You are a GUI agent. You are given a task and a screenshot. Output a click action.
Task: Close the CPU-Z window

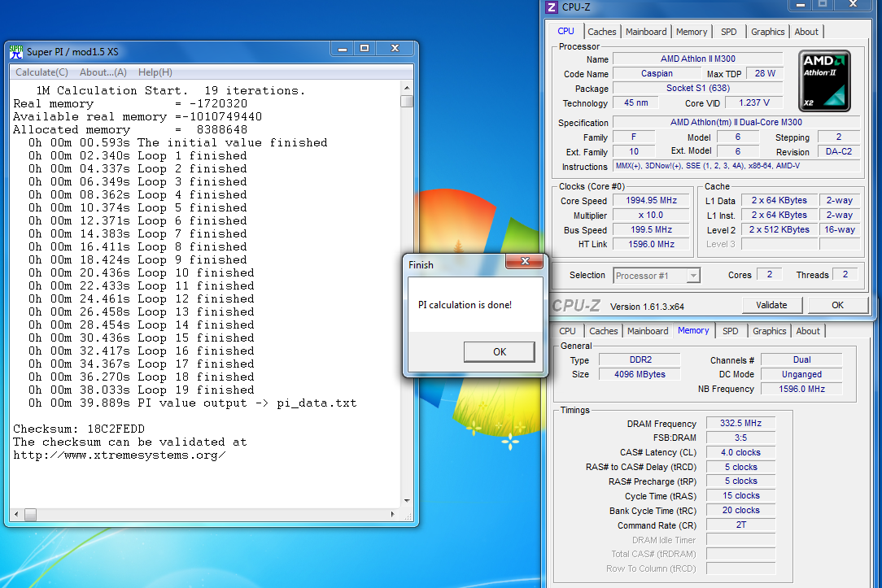tap(853, 5)
